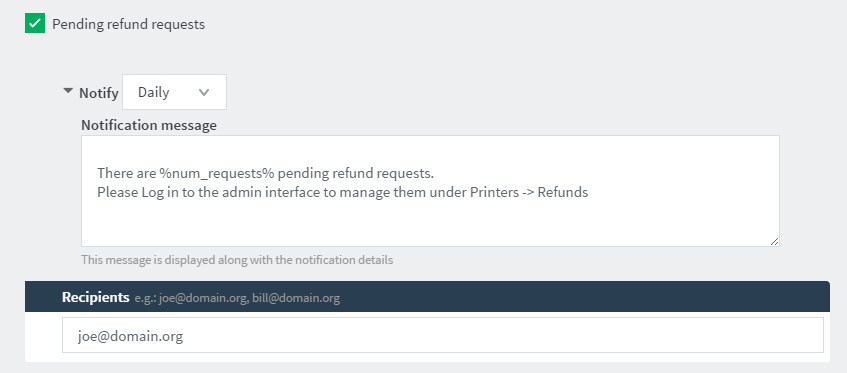Viewport: 847px width, 373px height.
Task: Grab the text area resize handle icon
Action: point(774,241)
